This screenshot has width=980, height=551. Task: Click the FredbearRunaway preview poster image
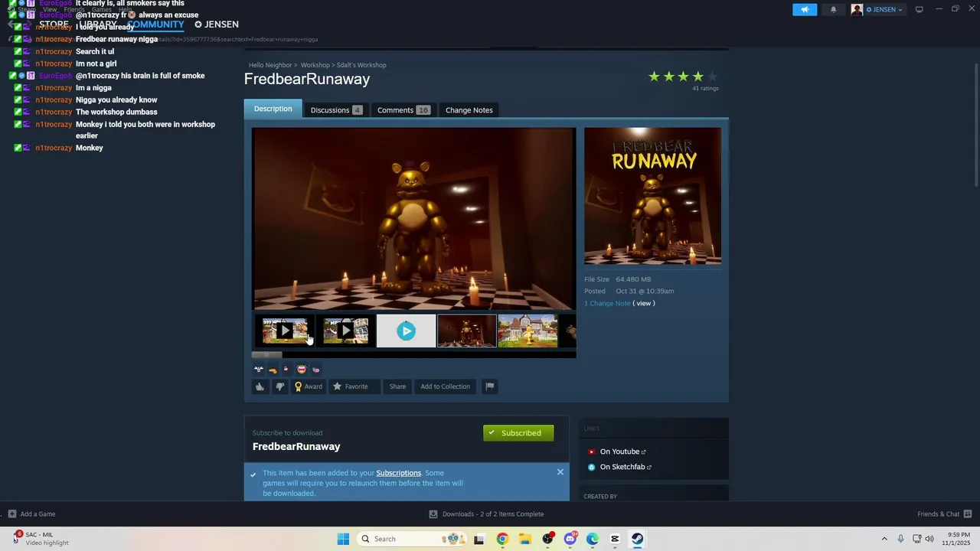[652, 196]
